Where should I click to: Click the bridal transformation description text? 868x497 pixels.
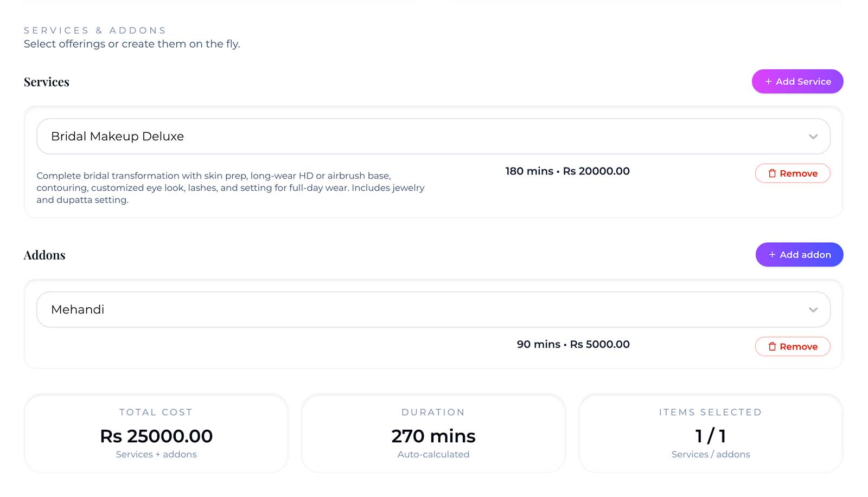[231, 188]
